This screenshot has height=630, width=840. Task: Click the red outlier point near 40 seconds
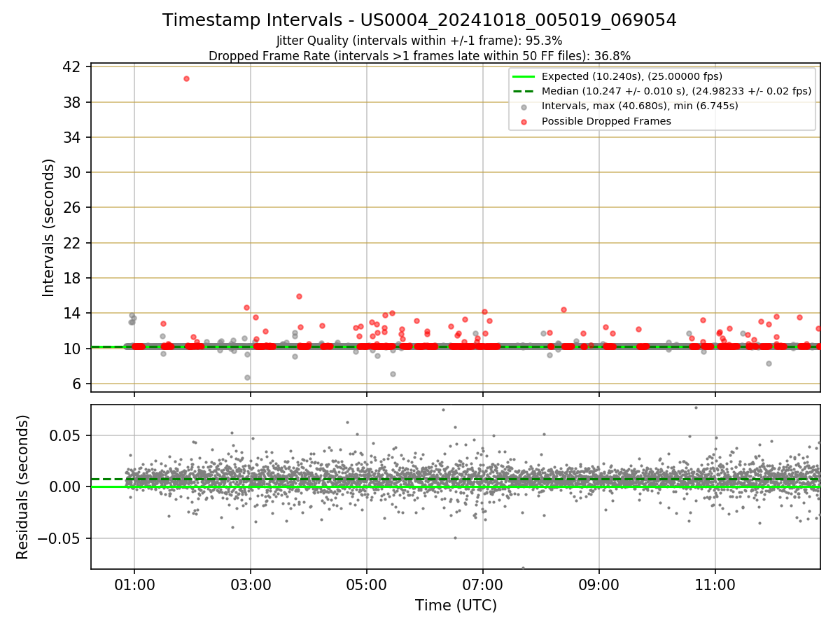pyautogui.click(x=186, y=78)
